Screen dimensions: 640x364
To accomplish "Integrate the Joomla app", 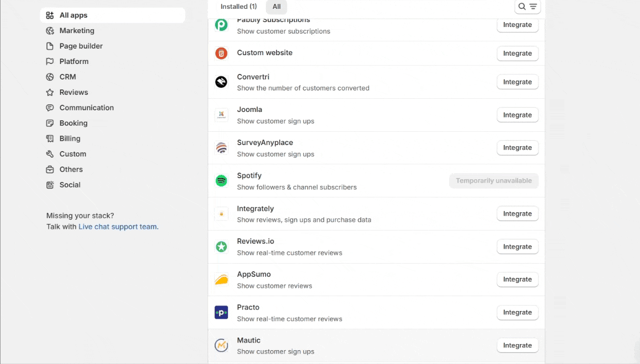I will (x=517, y=115).
